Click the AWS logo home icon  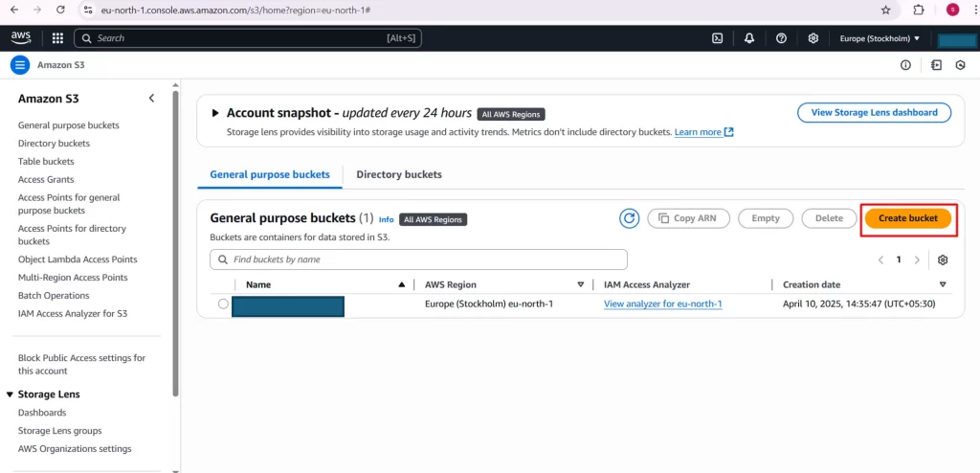coord(21,37)
